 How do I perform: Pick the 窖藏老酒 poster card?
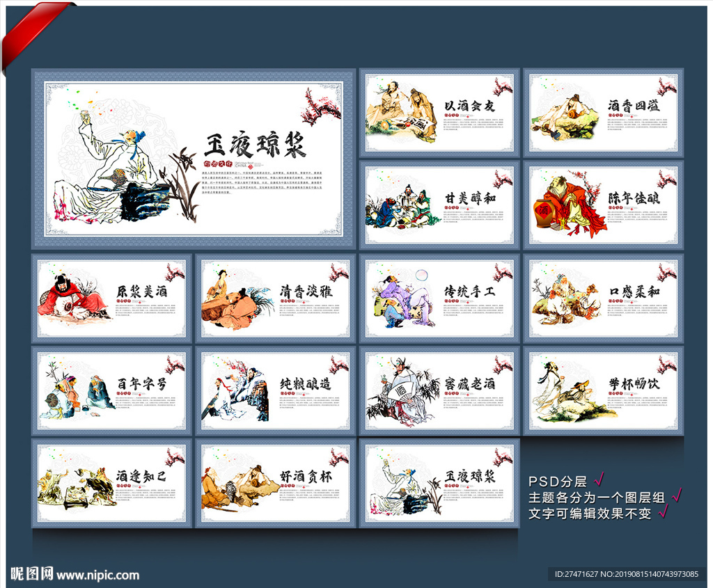tap(439, 391)
